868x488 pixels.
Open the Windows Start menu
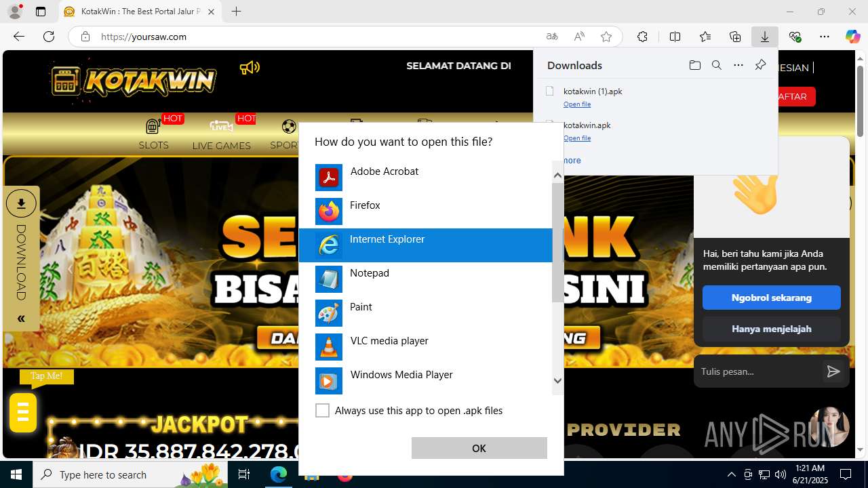pos(16,474)
